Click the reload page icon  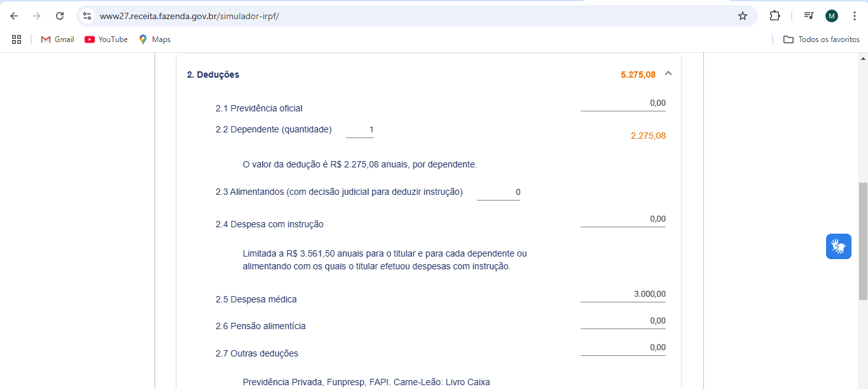point(60,15)
